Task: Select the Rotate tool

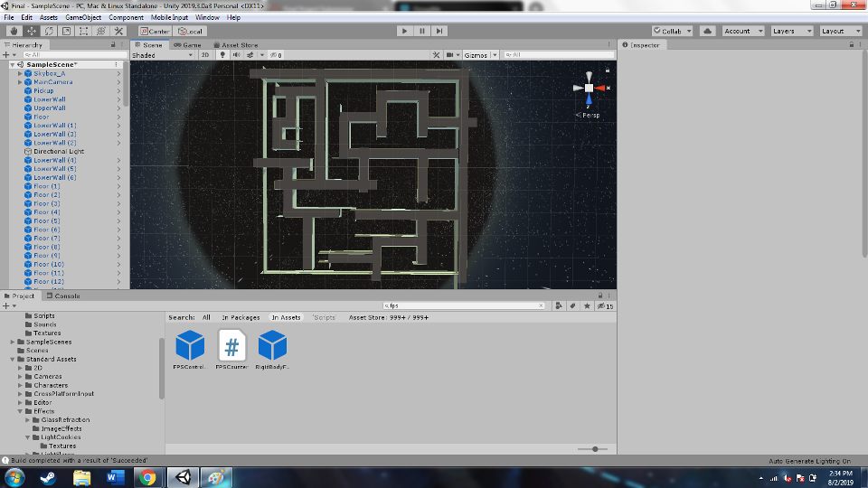Action: point(49,31)
